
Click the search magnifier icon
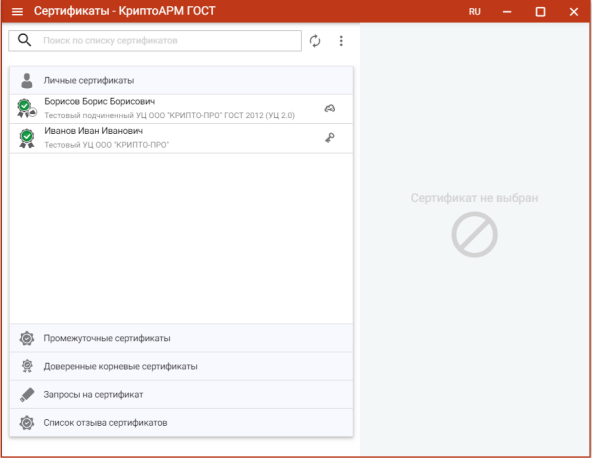pos(25,40)
